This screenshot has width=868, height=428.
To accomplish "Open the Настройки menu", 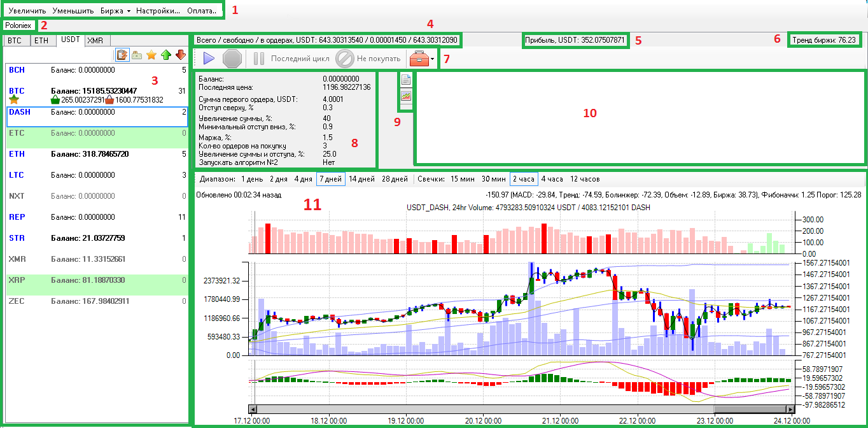I will click(158, 11).
